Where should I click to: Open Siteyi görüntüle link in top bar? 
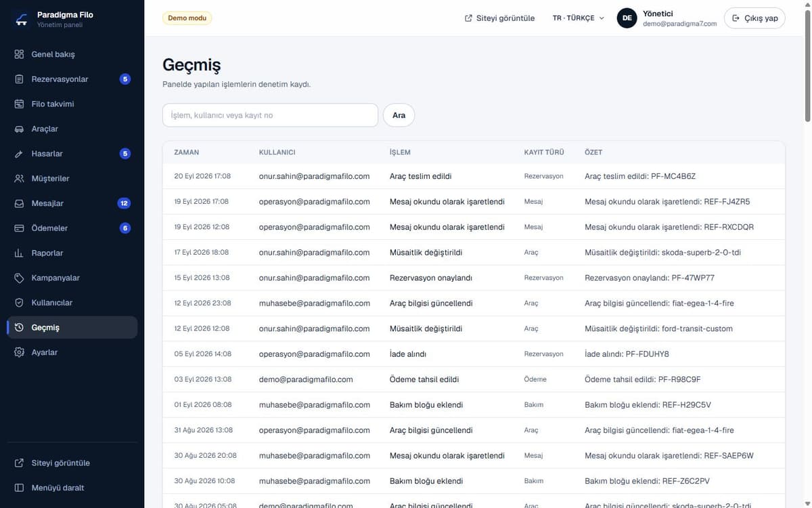coord(499,18)
